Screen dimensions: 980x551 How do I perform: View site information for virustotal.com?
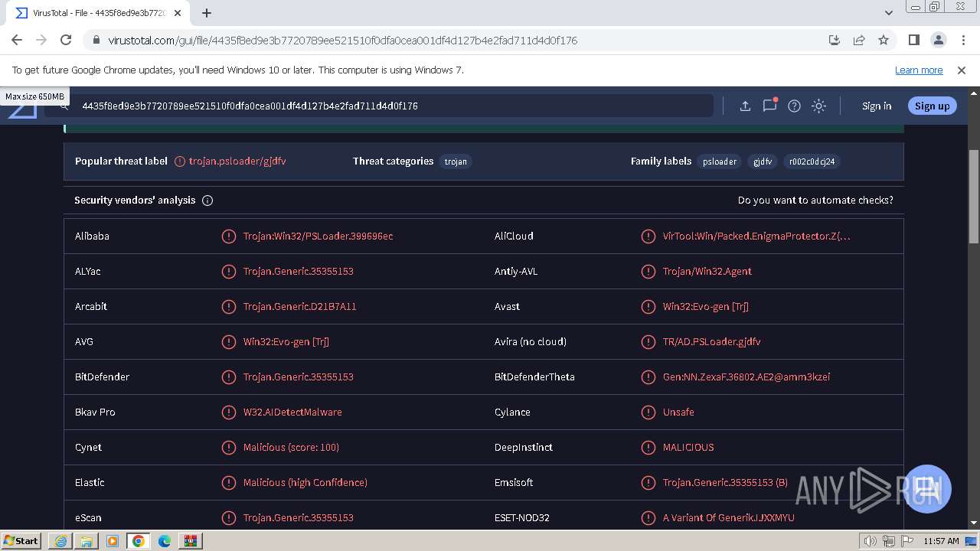(96, 40)
